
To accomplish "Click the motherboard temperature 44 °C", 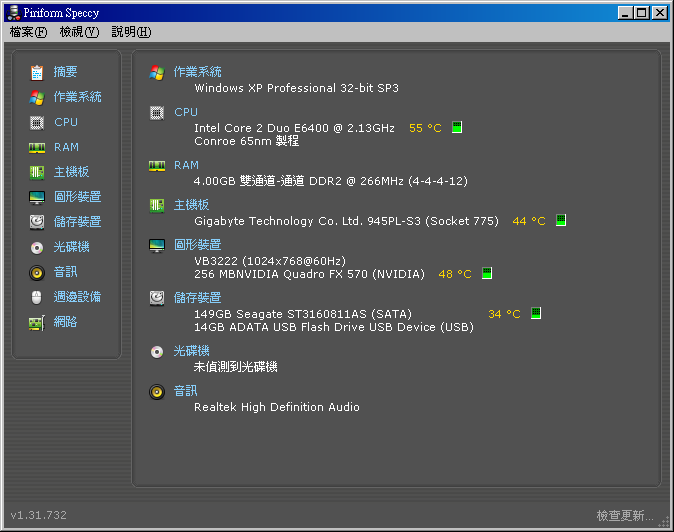I will tap(529, 221).
